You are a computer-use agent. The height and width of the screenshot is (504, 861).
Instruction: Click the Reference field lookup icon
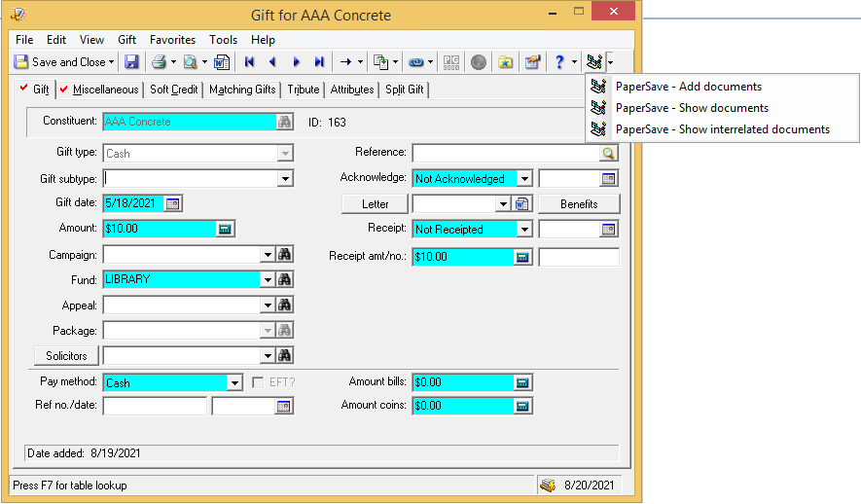click(608, 154)
